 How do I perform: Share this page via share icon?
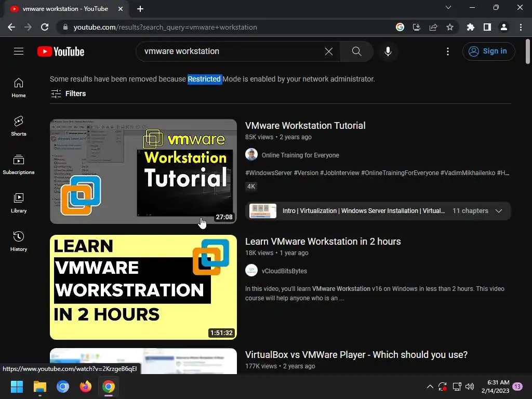tap(433, 27)
